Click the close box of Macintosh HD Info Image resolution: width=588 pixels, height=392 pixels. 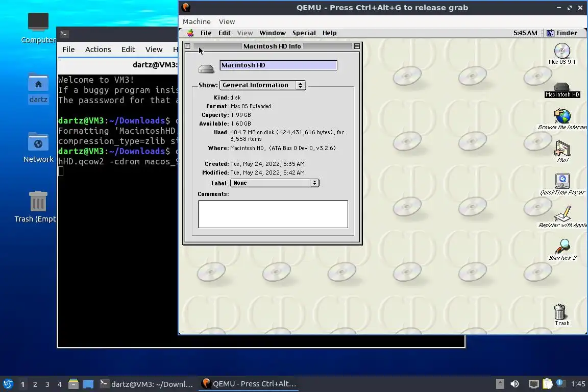[187, 46]
